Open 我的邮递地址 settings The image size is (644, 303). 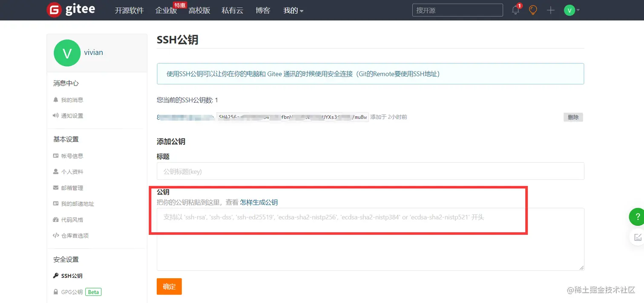[78, 204]
